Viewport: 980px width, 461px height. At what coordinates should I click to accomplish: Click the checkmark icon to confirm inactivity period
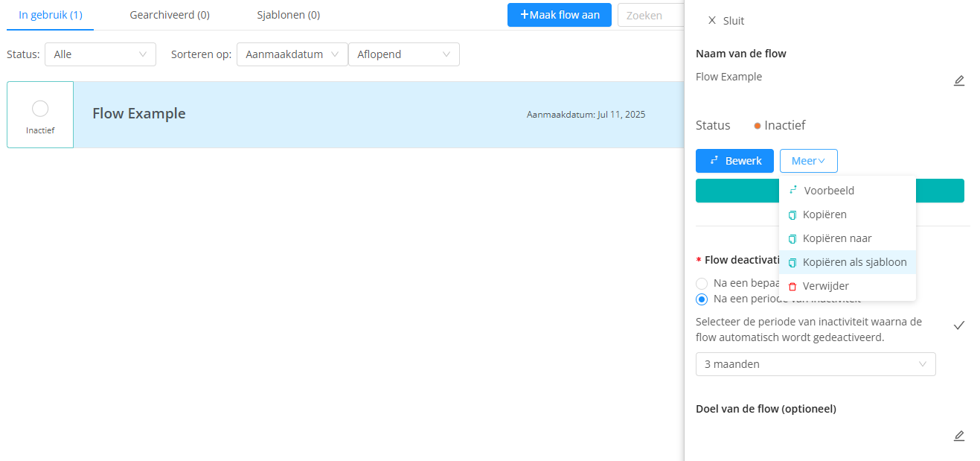point(959,325)
